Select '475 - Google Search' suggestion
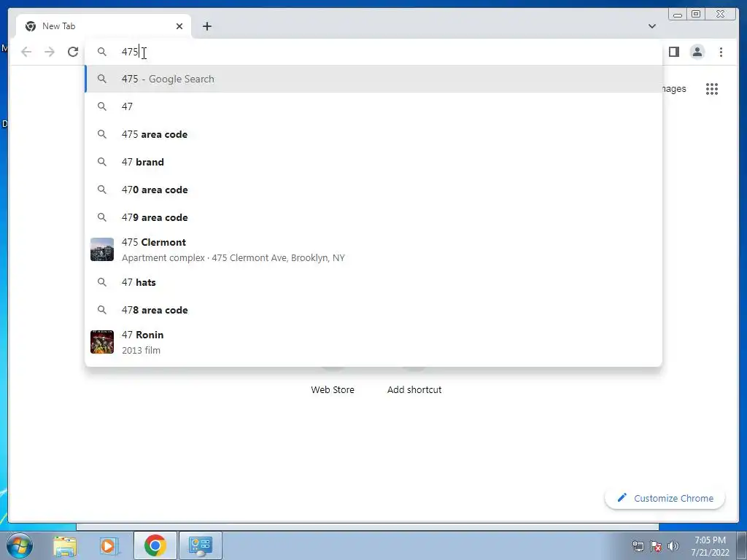The image size is (747, 560). 374,79
